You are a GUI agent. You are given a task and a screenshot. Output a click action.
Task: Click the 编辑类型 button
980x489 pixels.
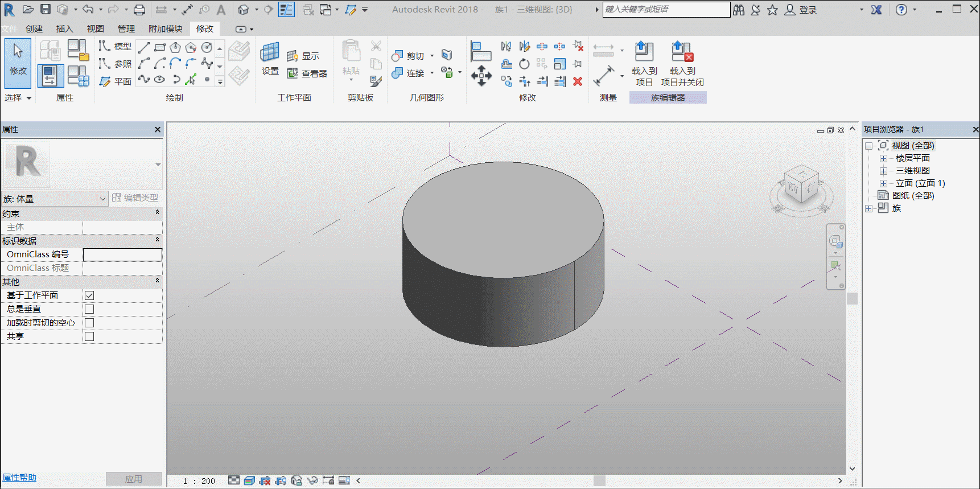click(135, 198)
